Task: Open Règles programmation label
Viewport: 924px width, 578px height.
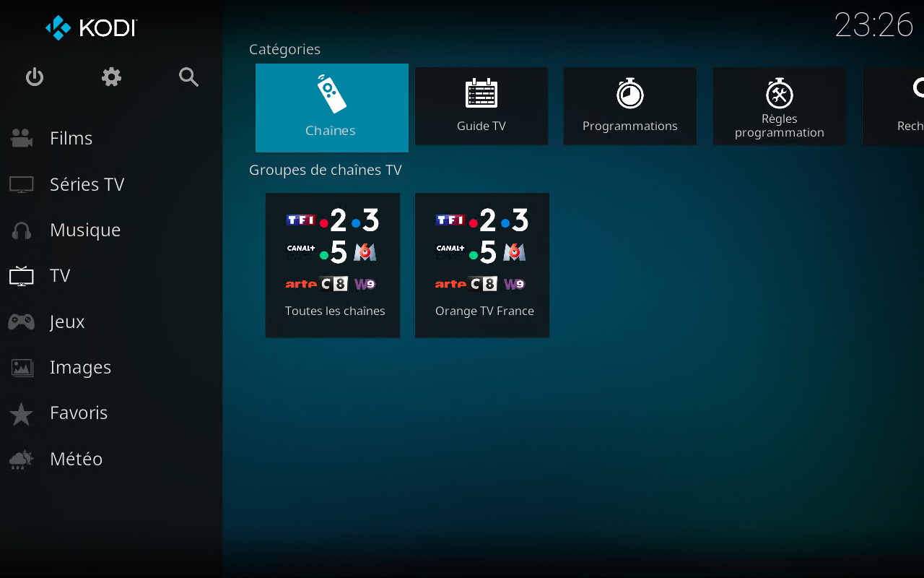Action: click(x=780, y=126)
